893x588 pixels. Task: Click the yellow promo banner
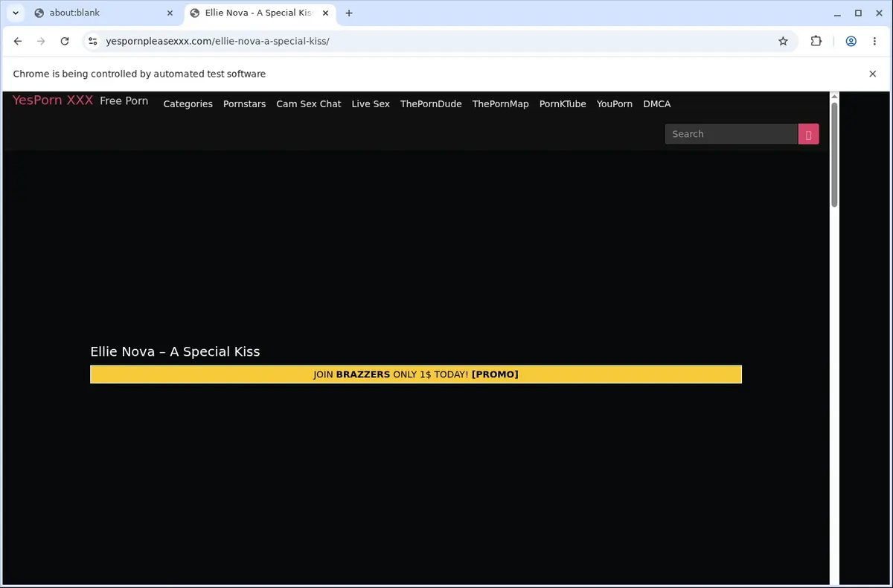416,374
